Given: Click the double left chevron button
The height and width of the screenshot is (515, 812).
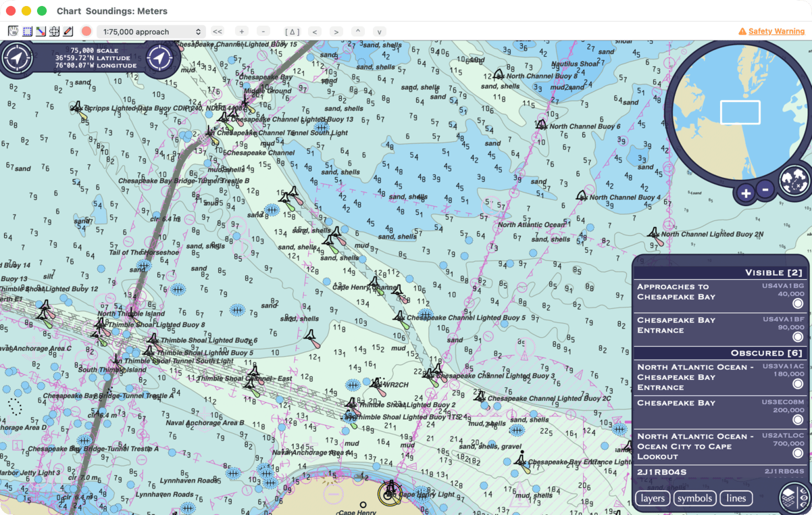Looking at the screenshot, I should point(218,31).
